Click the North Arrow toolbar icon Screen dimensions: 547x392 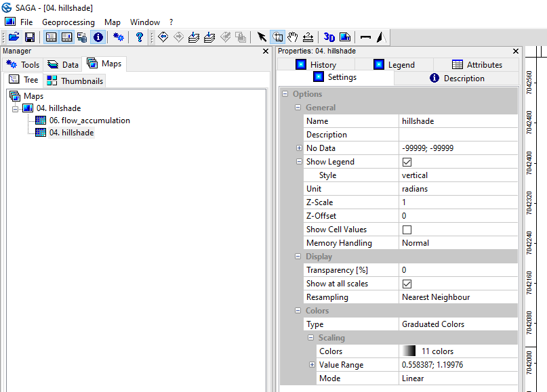(x=381, y=37)
